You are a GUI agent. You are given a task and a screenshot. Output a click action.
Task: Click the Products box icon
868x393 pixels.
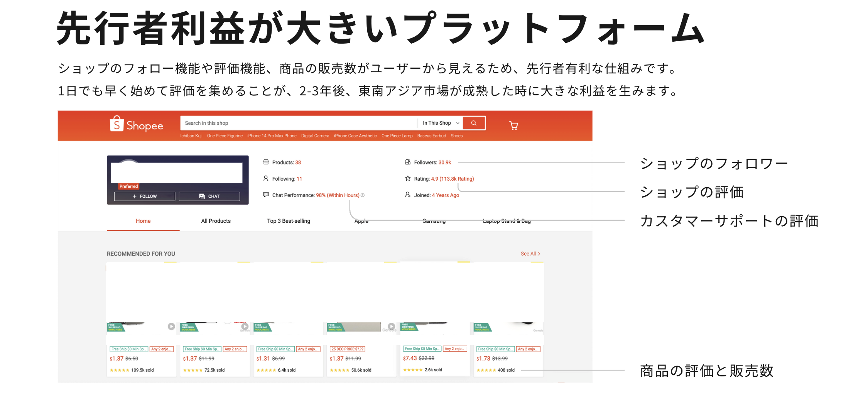tap(266, 162)
